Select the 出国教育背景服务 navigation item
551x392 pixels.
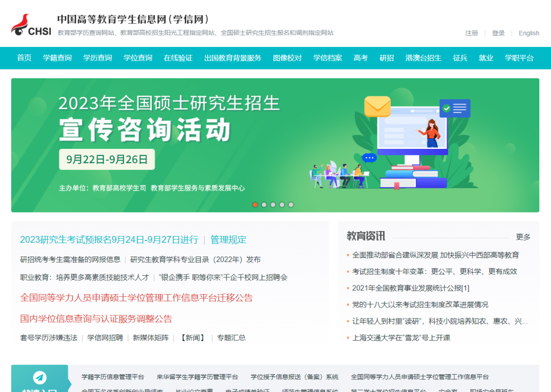233,58
